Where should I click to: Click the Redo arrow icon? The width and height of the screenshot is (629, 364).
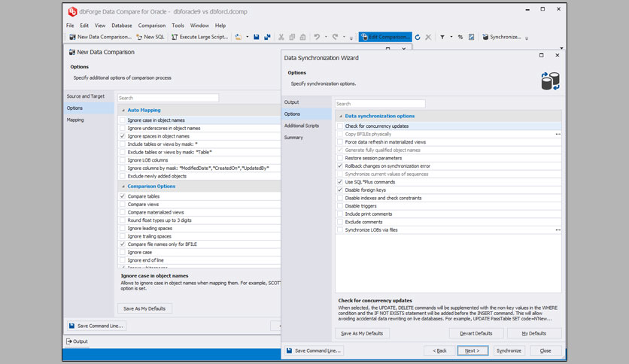click(336, 37)
